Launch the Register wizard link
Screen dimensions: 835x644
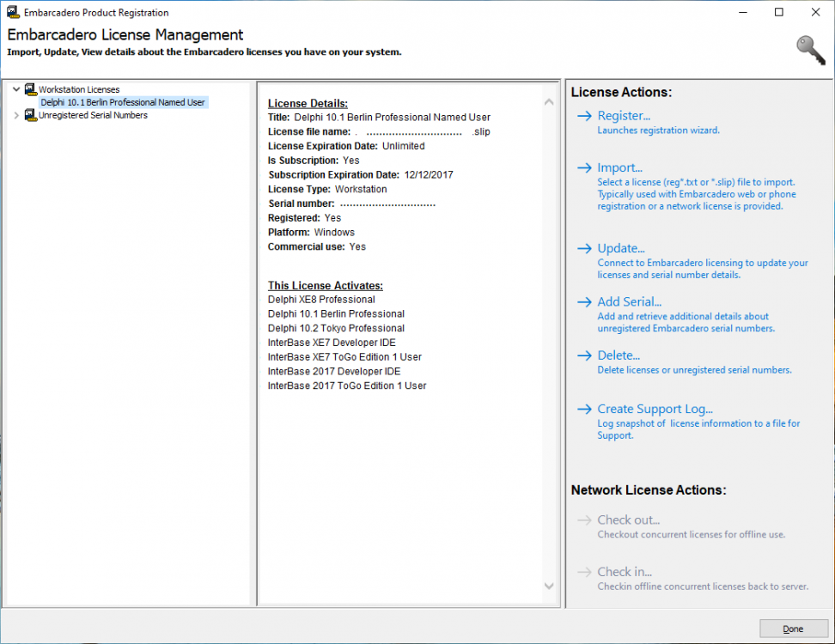point(624,116)
